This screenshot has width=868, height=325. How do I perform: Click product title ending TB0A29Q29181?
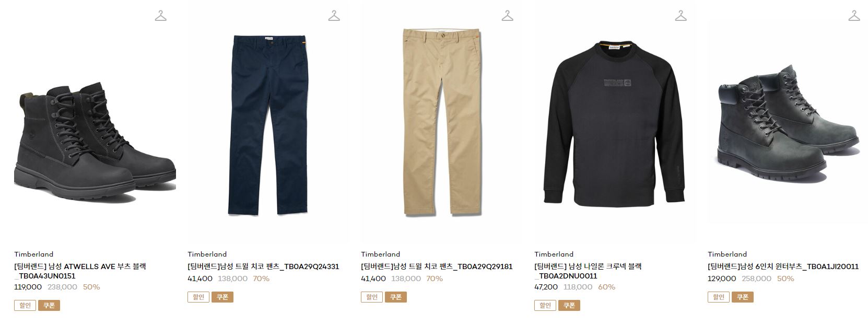[x=437, y=266]
